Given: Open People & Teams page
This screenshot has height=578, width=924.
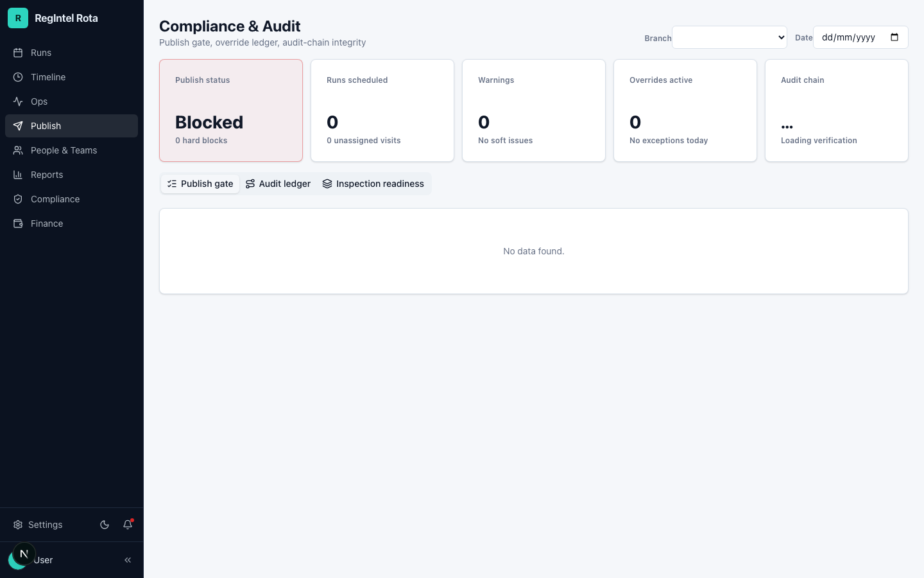Looking at the screenshot, I should 71,150.
